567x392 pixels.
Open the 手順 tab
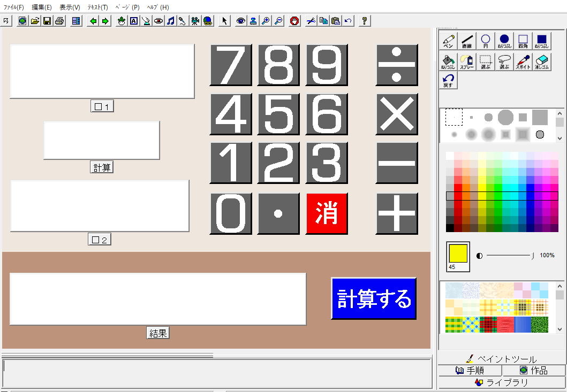click(x=470, y=370)
